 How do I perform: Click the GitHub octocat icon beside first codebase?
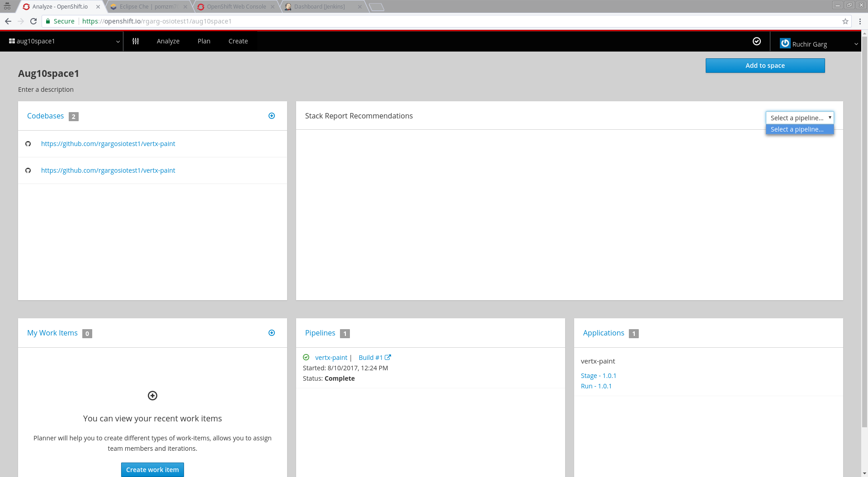pyautogui.click(x=28, y=144)
